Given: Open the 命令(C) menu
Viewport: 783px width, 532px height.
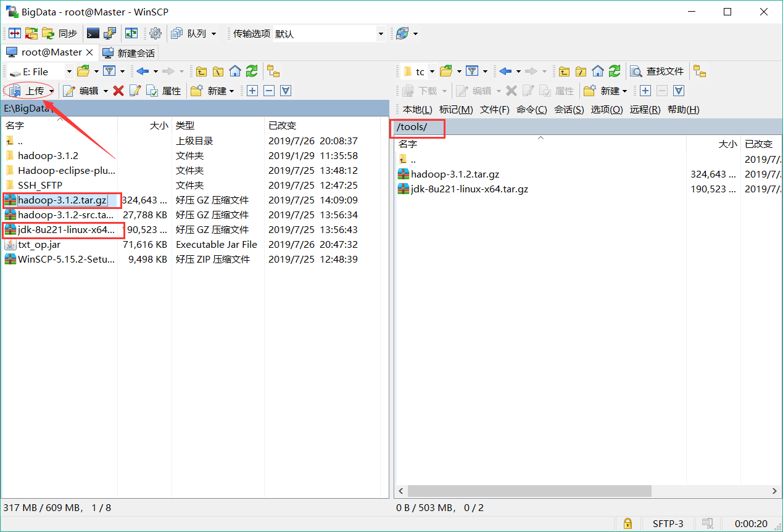Looking at the screenshot, I should coord(532,110).
